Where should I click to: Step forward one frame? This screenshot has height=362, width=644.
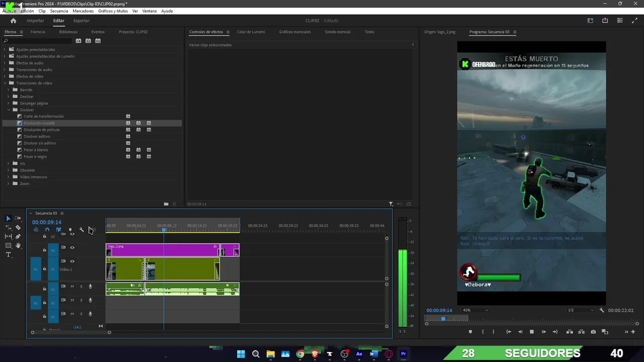(x=543, y=332)
